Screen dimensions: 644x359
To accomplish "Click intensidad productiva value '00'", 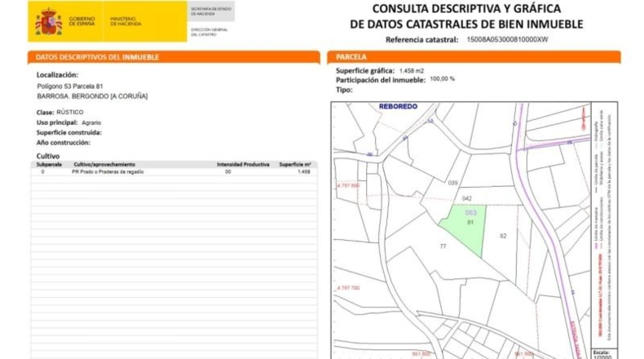I will [228, 172].
